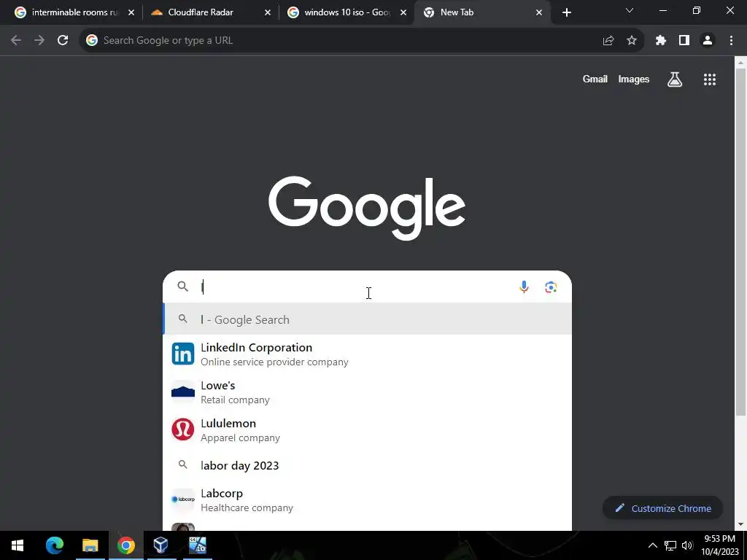747x560 pixels.
Task: Open the share this page icon
Action: pyautogui.click(x=608, y=41)
